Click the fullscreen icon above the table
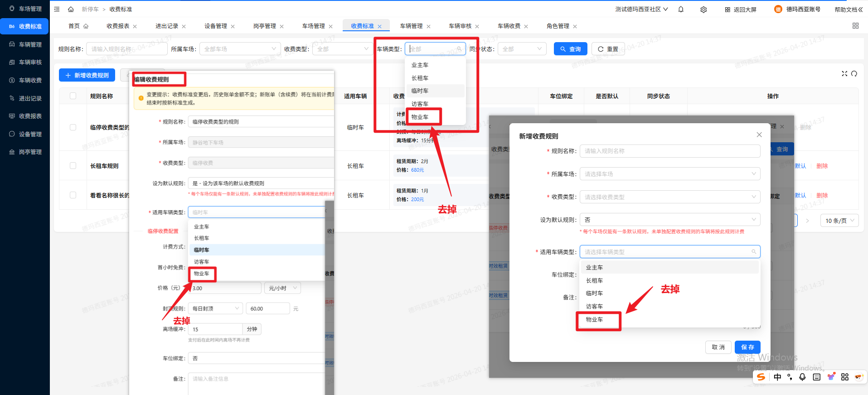Screen dimensions: 868x395 (x=844, y=74)
